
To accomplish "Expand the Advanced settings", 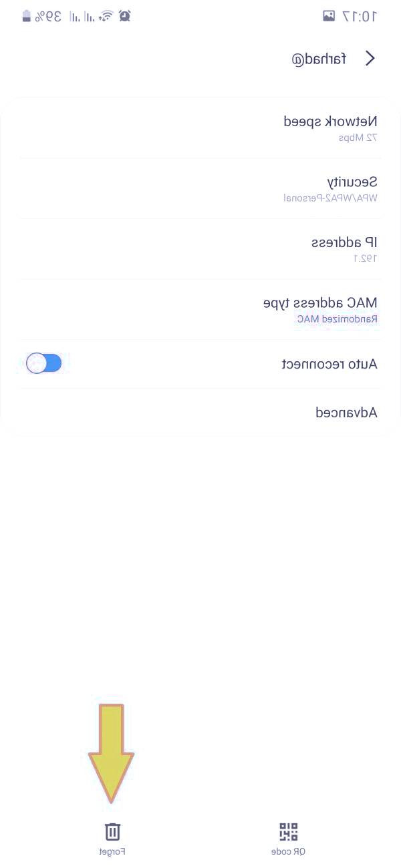I will (x=346, y=413).
